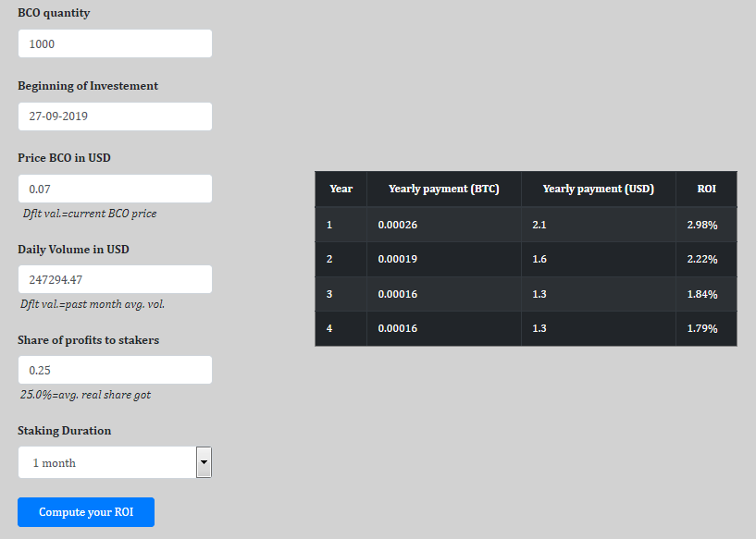The height and width of the screenshot is (539, 756).
Task: Select the 2.22% ROI cell
Action: [x=706, y=259]
